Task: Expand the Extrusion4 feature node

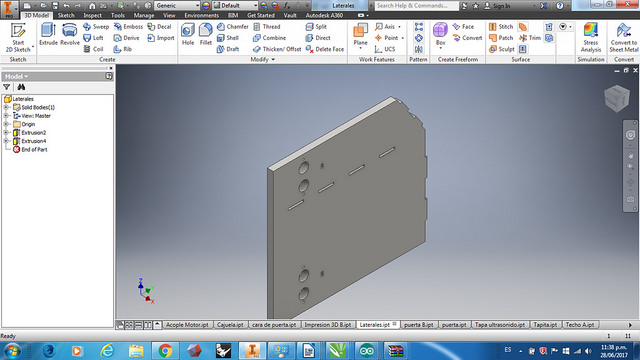Action: tap(6, 141)
